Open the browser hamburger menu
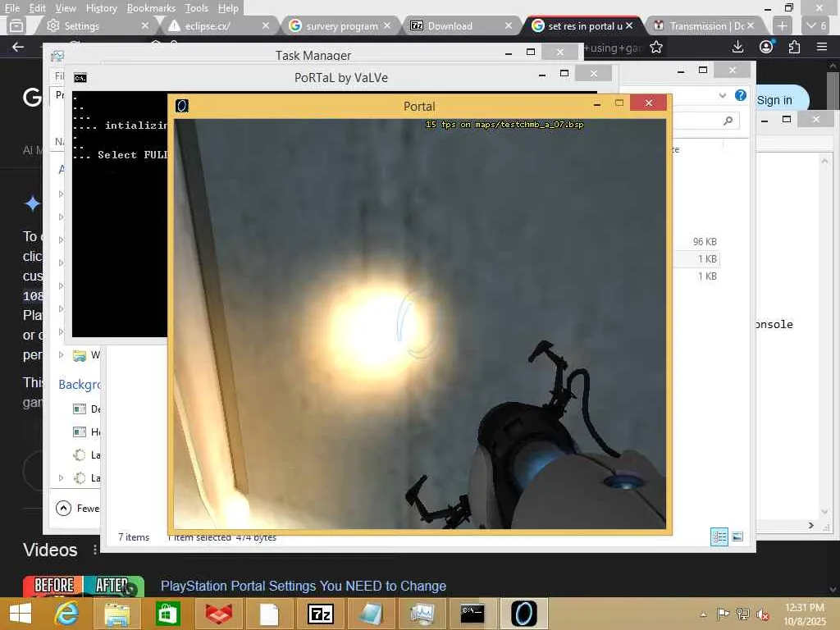Screen dimensions: 840x630 pos(822,47)
